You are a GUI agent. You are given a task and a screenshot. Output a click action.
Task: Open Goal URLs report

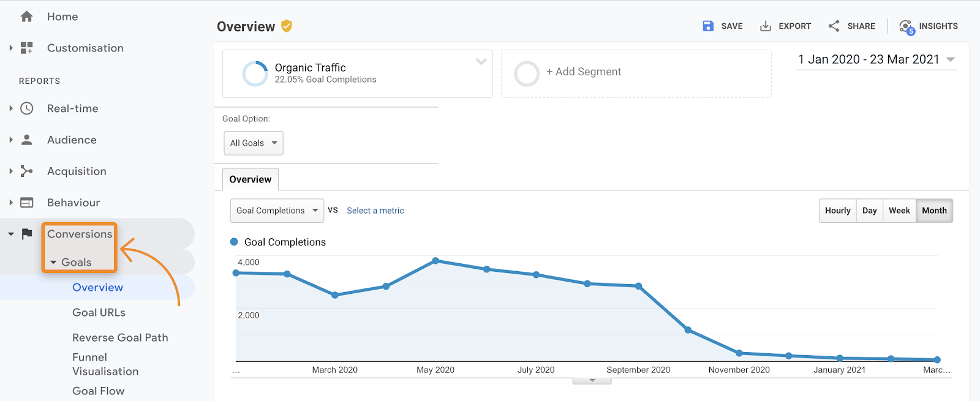(99, 312)
